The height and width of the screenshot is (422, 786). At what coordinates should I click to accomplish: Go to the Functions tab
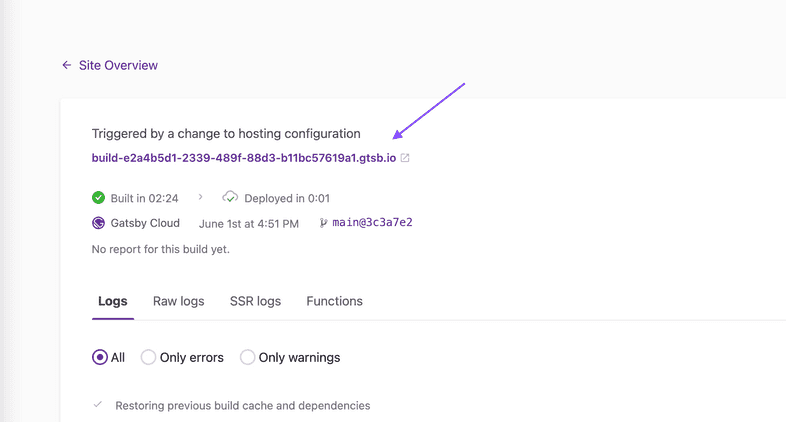334,301
